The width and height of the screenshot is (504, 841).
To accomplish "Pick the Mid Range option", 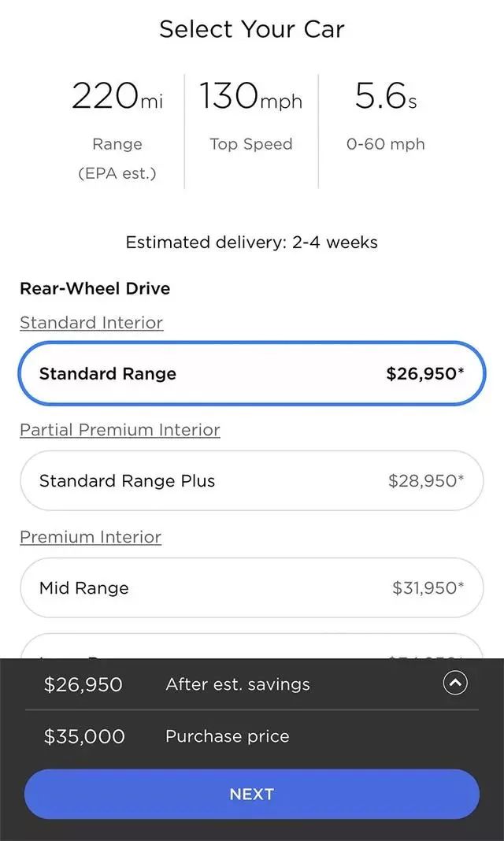I will pos(251,587).
